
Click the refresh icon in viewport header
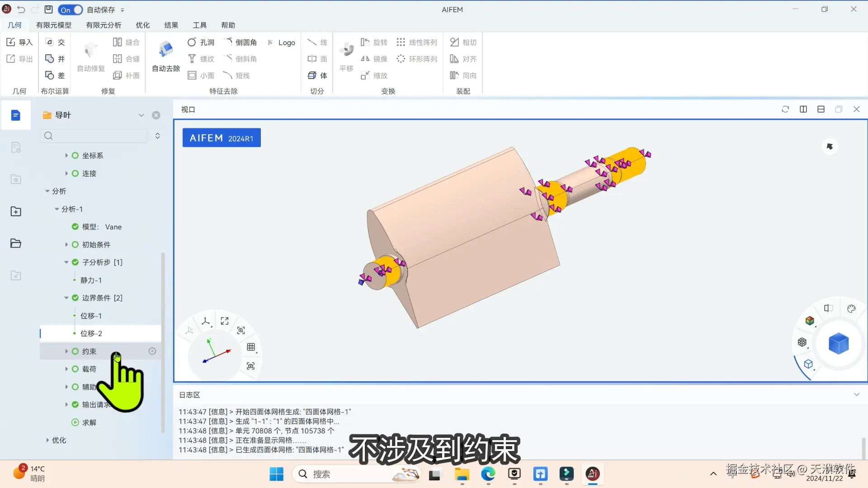point(785,109)
